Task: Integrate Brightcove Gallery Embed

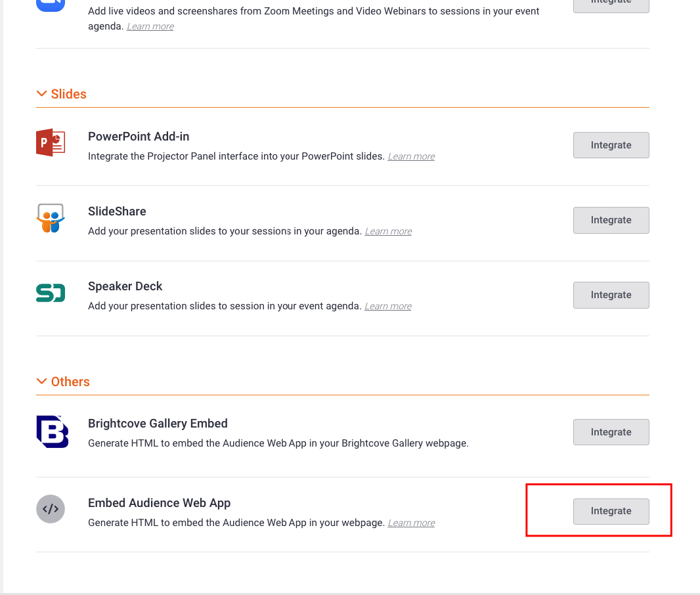Action: (611, 432)
